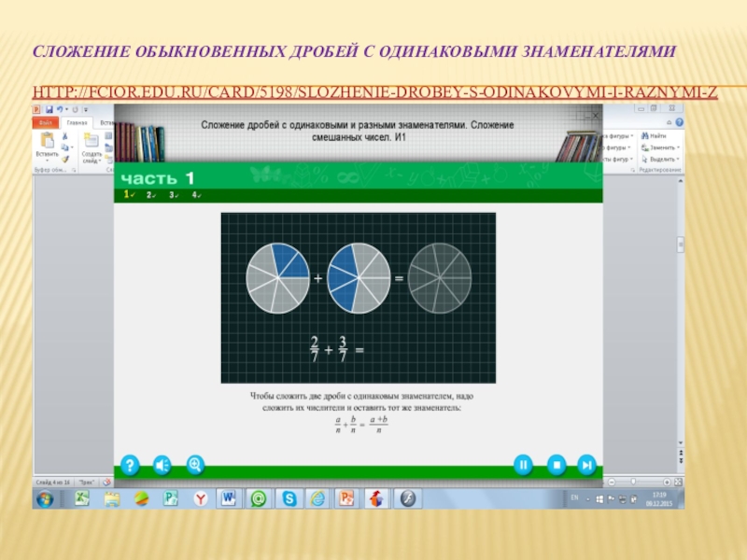Open the Буфер обмена dialog launcher
747x560 pixels.
tap(74, 170)
